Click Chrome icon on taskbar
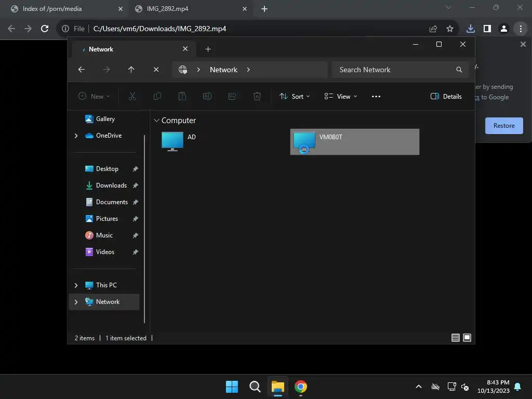532x399 pixels. 301,387
